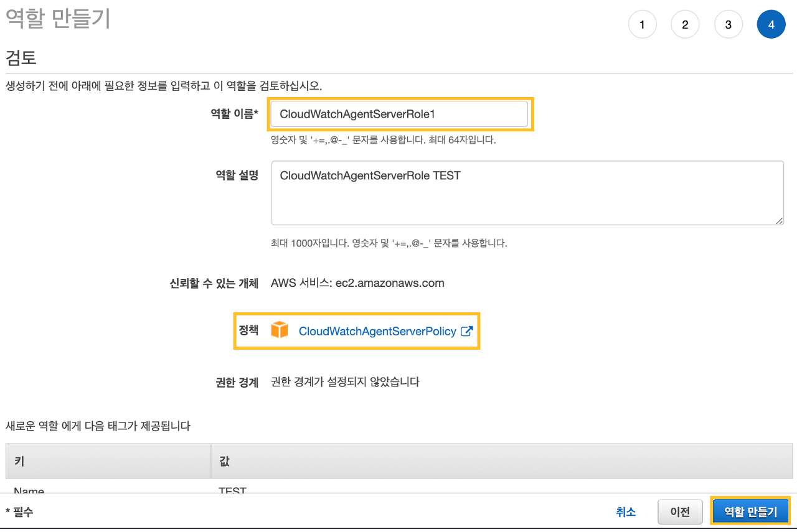The width and height of the screenshot is (797, 532).
Task: Click the 취소 cancel link
Action: [626, 512]
